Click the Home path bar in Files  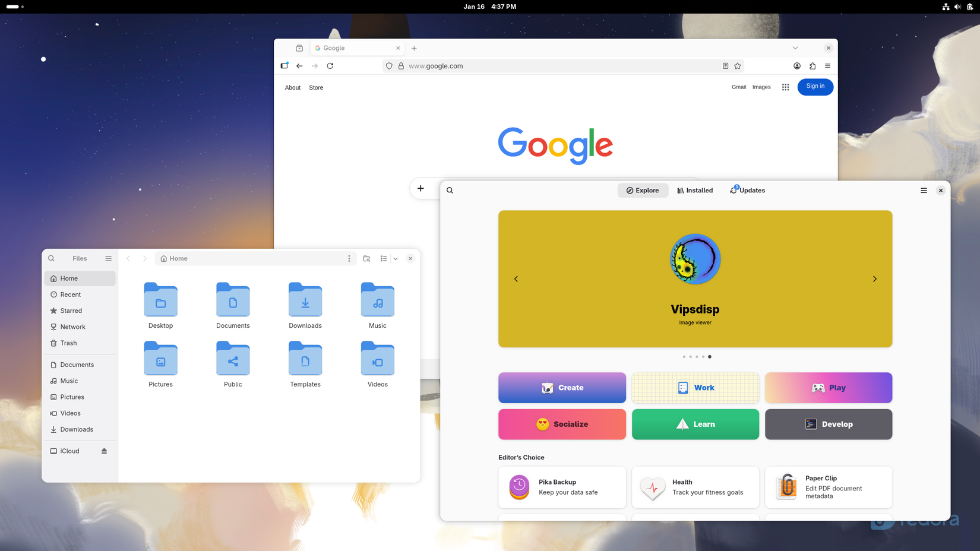[255, 258]
